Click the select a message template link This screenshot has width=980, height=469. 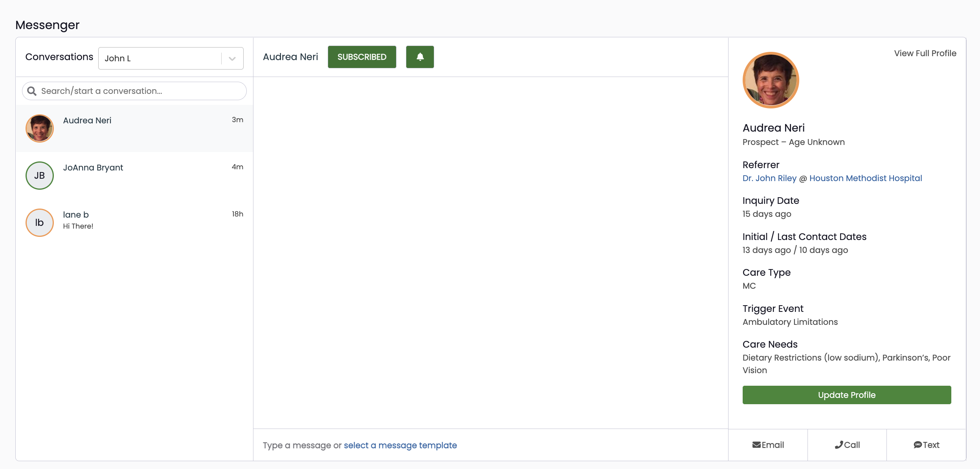point(400,445)
